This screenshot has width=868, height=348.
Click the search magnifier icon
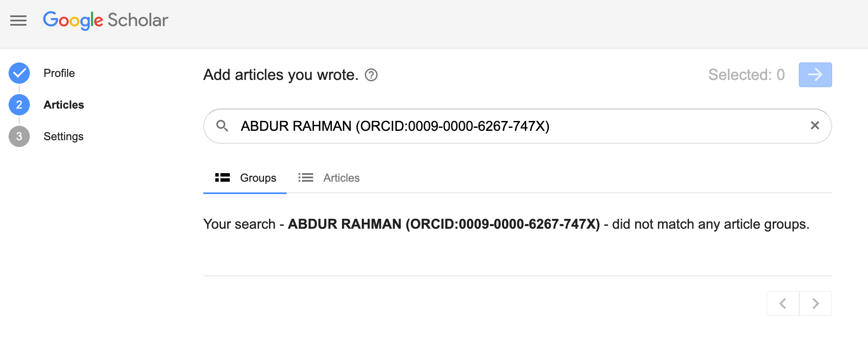[x=222, y=126]
